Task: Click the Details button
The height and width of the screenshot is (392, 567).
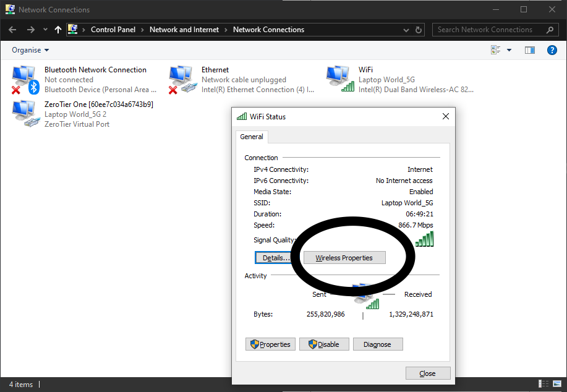Action: [273, 258]
